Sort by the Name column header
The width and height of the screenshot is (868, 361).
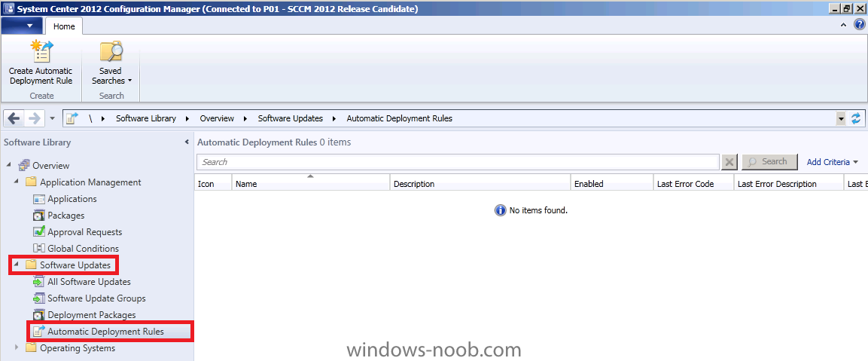tap(311, 184)
